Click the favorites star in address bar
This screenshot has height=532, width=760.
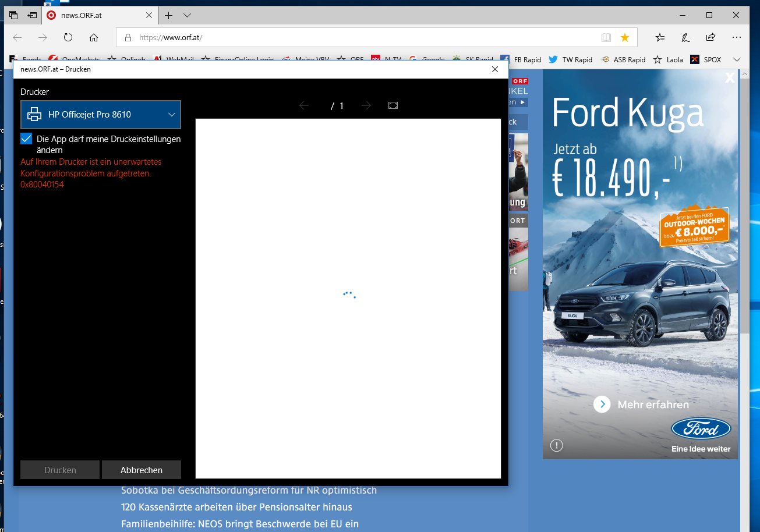click(x=625, y=37)
